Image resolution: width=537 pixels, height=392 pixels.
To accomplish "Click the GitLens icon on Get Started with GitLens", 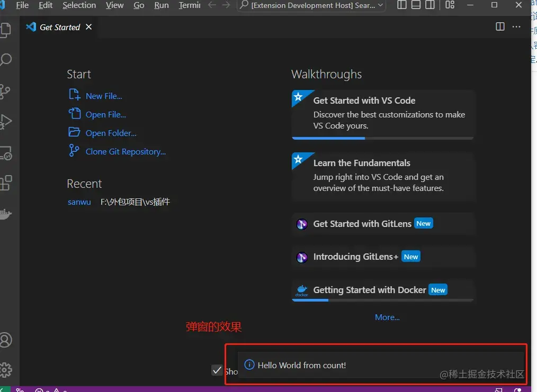I will 302,224.
